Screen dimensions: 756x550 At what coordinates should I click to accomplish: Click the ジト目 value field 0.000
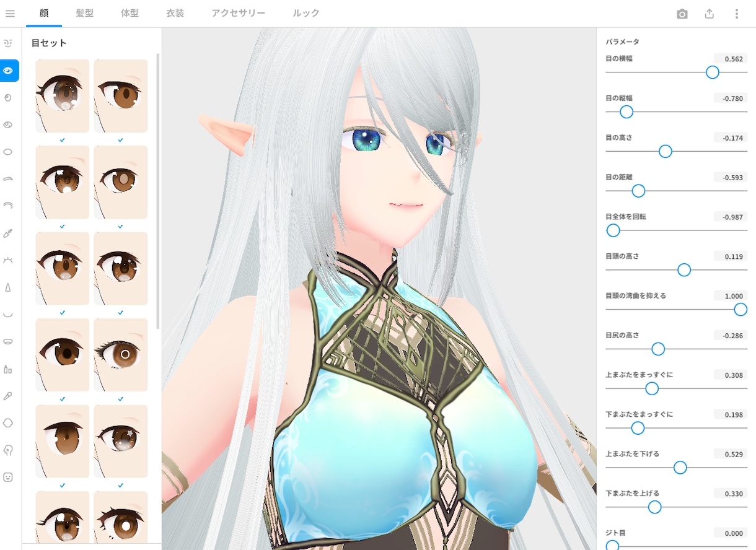coord(730,533)
